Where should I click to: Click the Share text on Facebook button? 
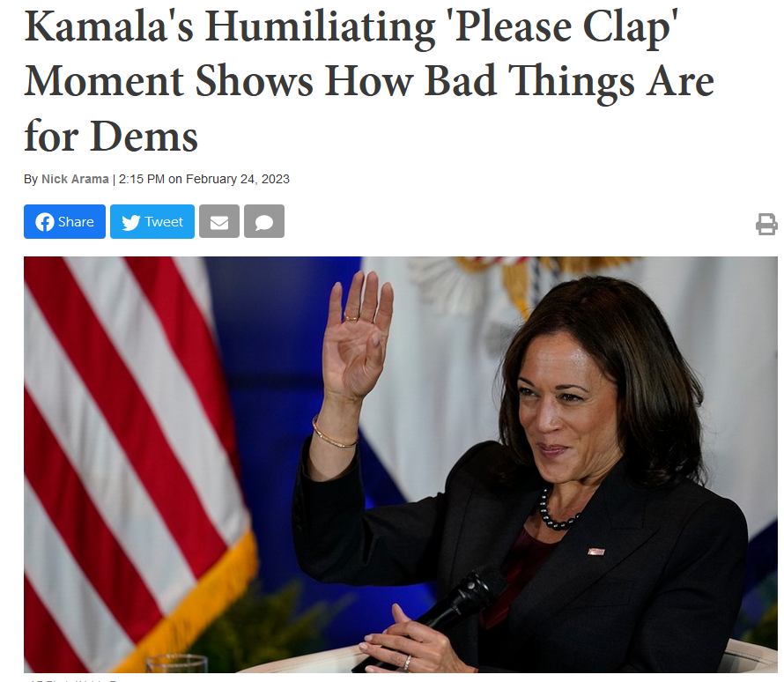pos(76,221)
